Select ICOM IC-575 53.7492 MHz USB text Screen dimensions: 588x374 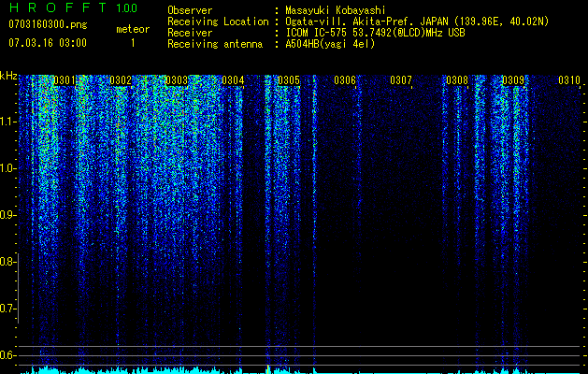click(x=376, y=33)
